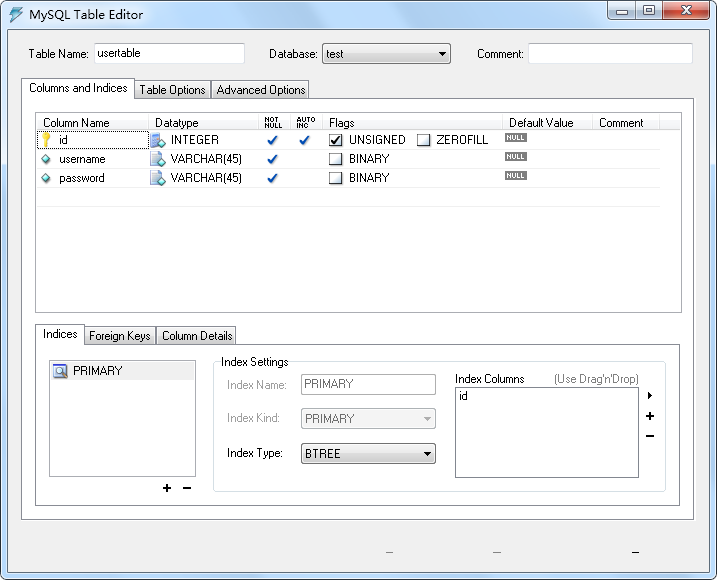The width and height of the screenshot is (717, 580).
Task: Click the Datatype column header
Action: click(204, 123)
